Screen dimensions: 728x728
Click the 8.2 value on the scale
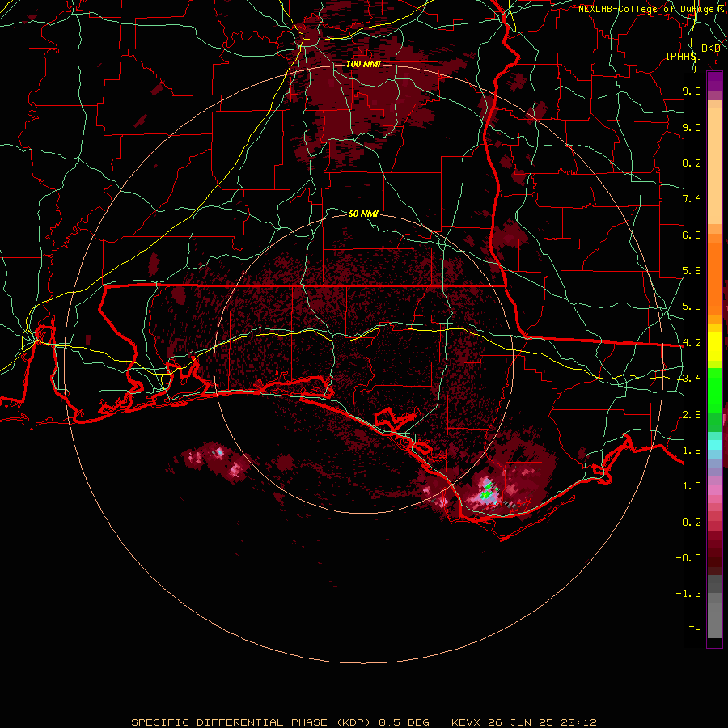[692, 163]
